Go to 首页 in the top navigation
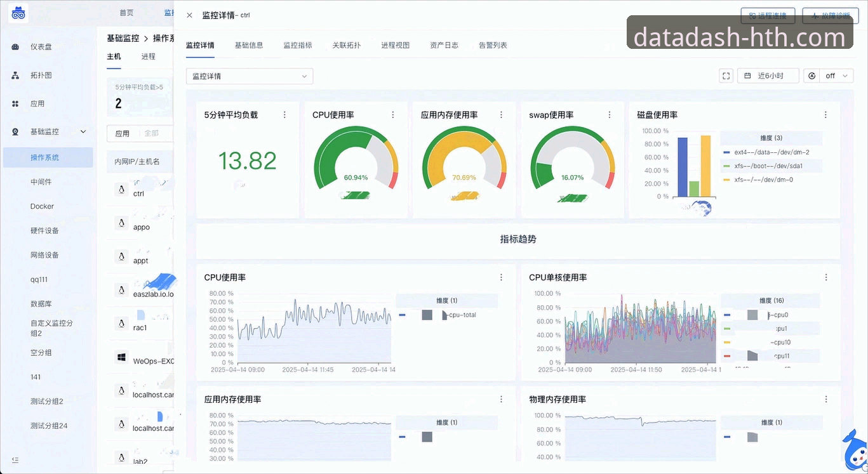The image size is (868, 474). (126, 13)
